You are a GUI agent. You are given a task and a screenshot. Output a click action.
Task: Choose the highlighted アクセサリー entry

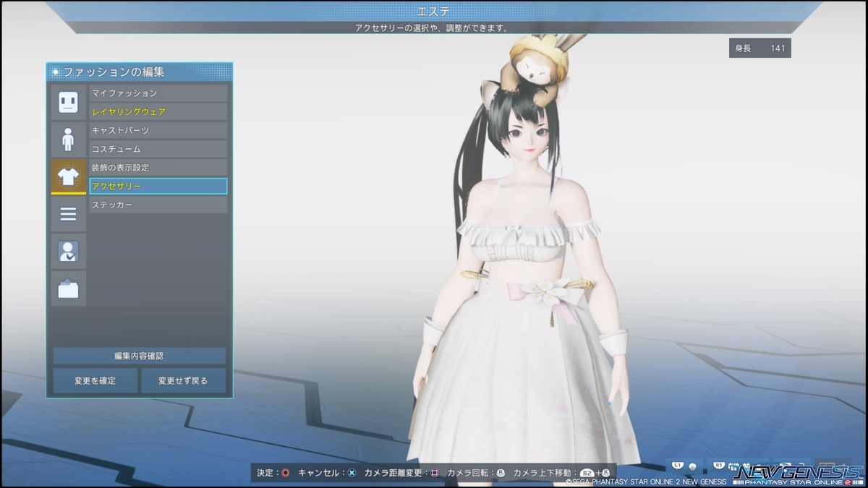158,187
